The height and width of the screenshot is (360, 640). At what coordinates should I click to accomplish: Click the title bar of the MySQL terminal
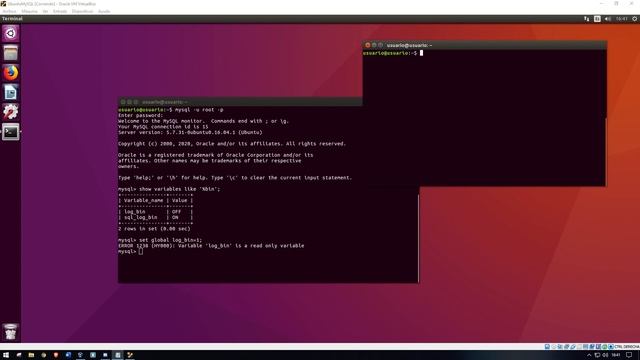point(240,102)
